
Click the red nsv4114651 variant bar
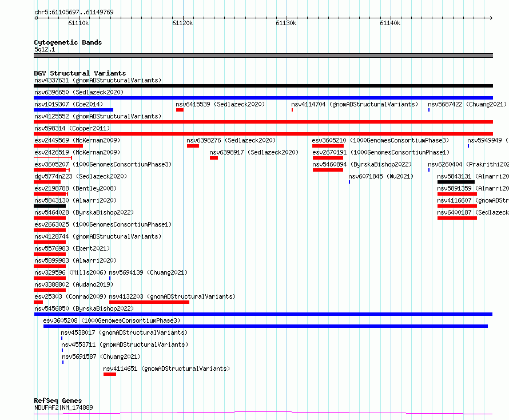pos(110,374)
